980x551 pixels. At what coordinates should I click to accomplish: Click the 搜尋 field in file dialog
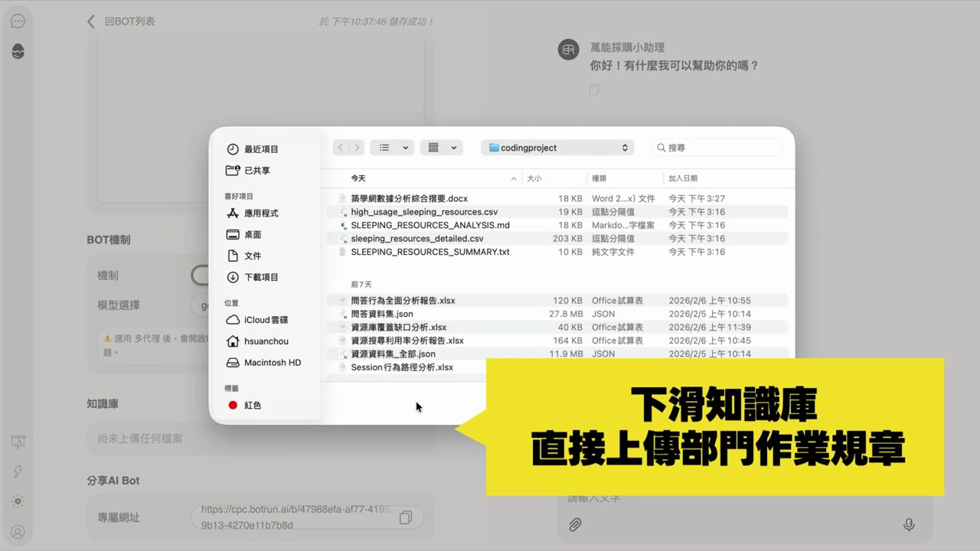(717, 148)
